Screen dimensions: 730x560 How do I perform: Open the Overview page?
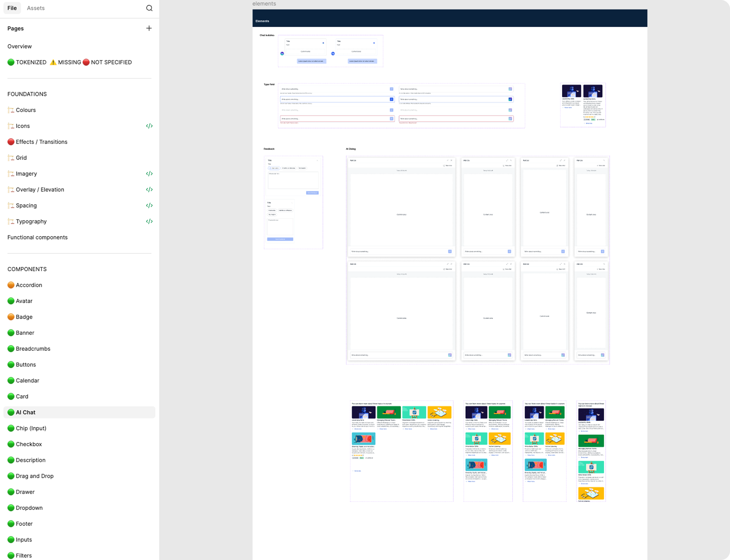tap(20, 46)
